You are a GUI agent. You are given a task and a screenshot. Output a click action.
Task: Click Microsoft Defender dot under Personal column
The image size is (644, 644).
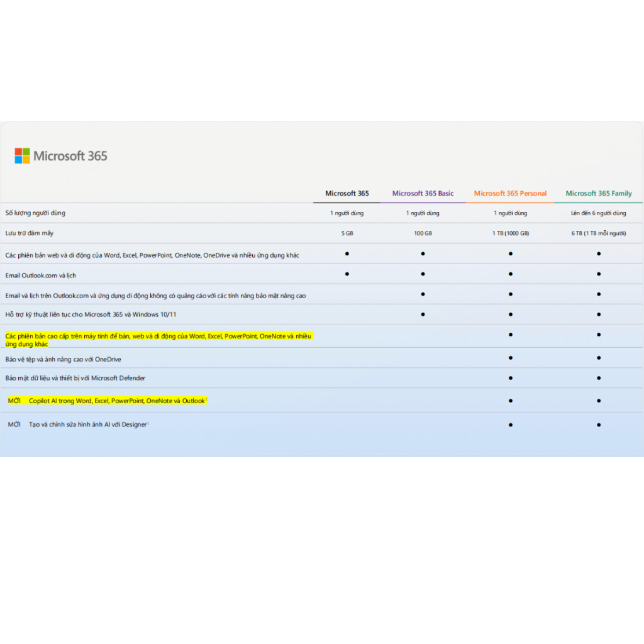(x=510, y=378)
